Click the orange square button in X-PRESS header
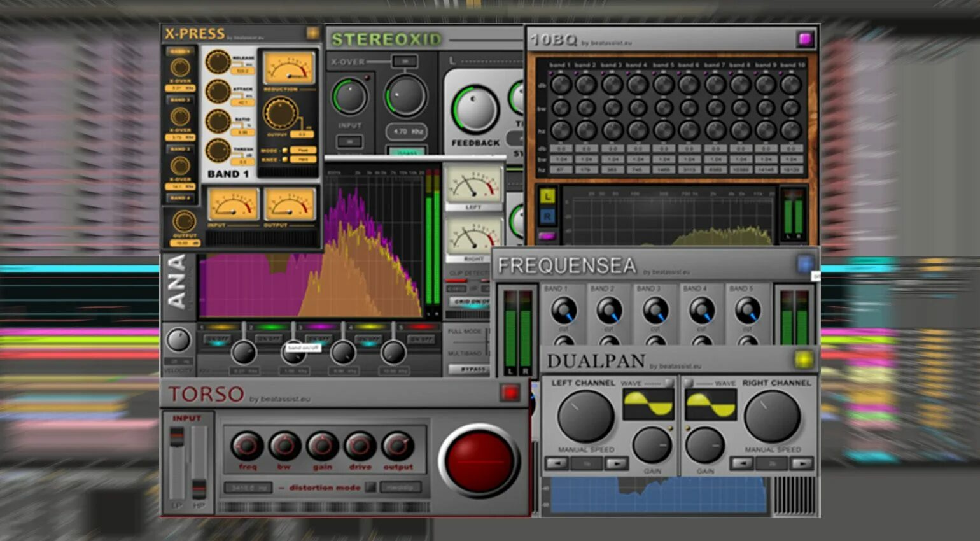The width and height of the screenshot is (980, 541). (312, 33)
